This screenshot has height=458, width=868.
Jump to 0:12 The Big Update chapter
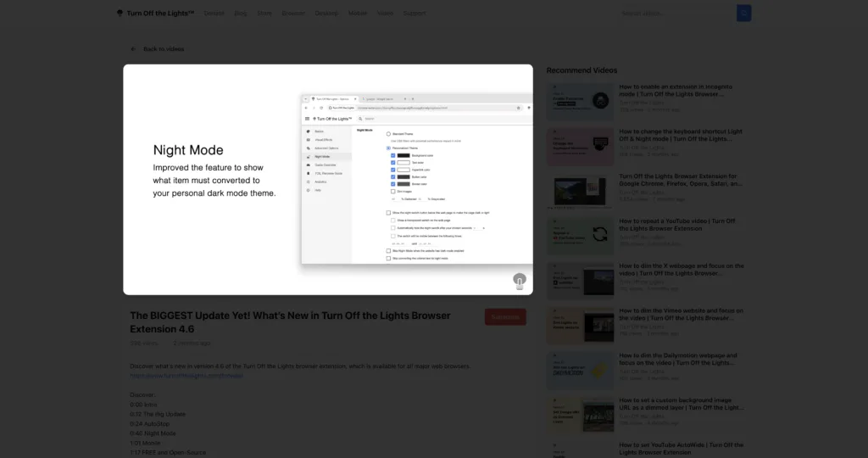click(158, 414)
